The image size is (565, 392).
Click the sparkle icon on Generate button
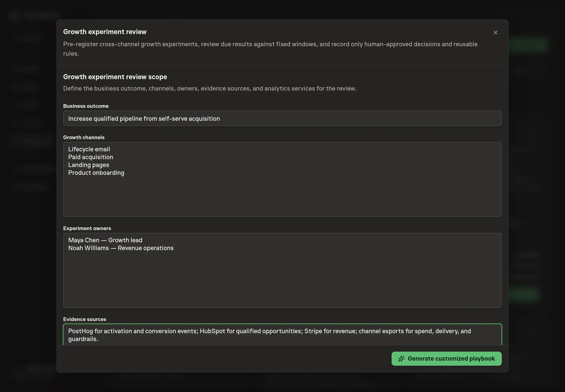401,359
